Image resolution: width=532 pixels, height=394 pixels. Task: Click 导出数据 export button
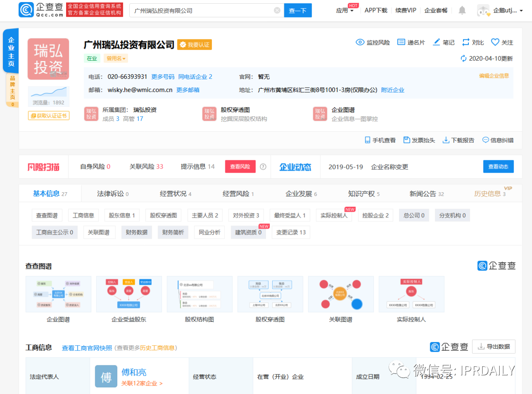494,347
